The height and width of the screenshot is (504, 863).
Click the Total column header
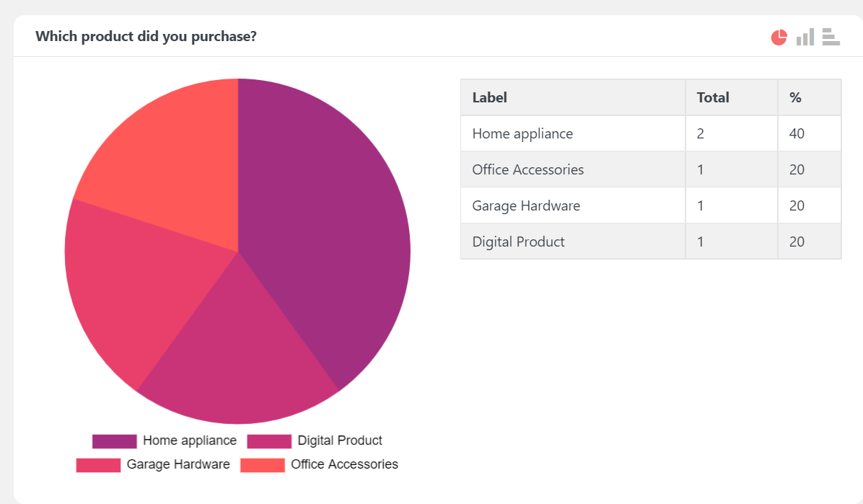(x=713, y=97)
